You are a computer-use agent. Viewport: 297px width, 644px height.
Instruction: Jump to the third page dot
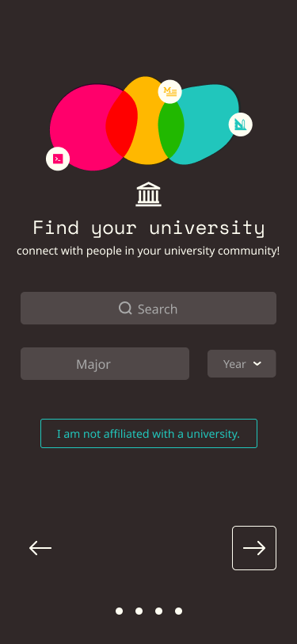pos(158,611)
